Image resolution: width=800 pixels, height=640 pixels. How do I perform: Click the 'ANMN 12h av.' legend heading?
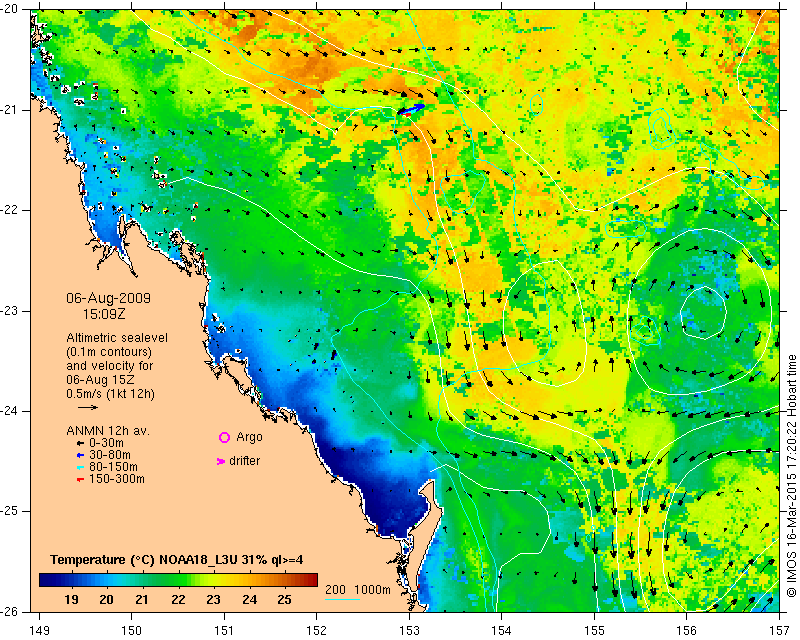pyautogui.click(x=108, y=431)
